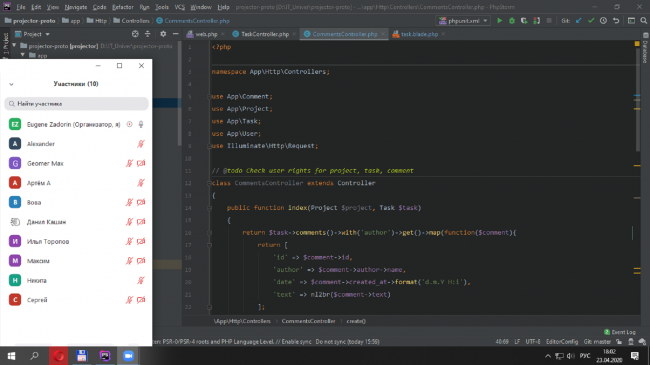Click the UTF-8 encoding status
This screenshot has height=365, width=650.
point(533,342)
